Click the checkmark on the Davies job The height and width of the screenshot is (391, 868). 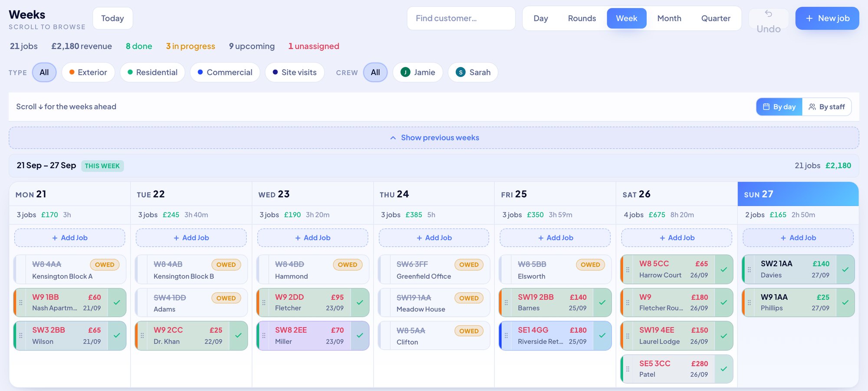845,269
